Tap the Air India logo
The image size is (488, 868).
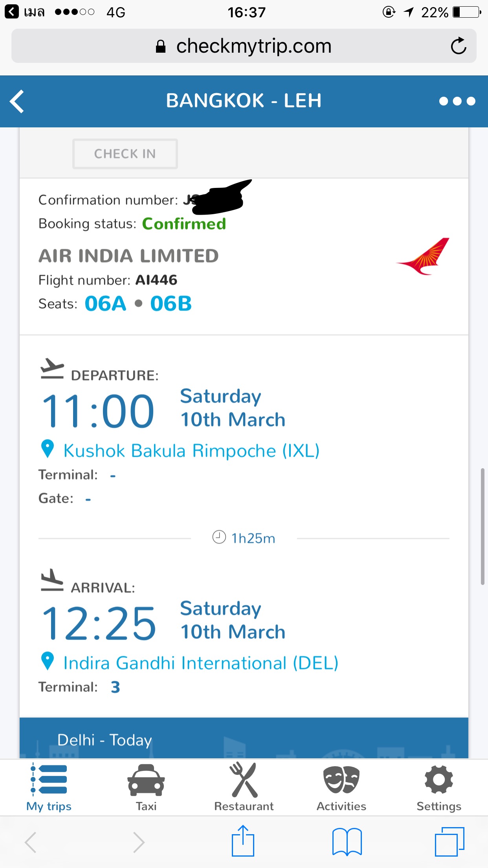(x=423, y=256)
